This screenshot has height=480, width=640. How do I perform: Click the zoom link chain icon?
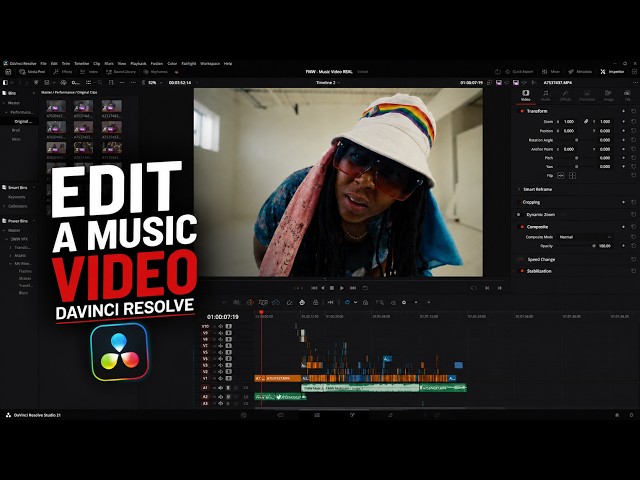(x=586, y=122)
